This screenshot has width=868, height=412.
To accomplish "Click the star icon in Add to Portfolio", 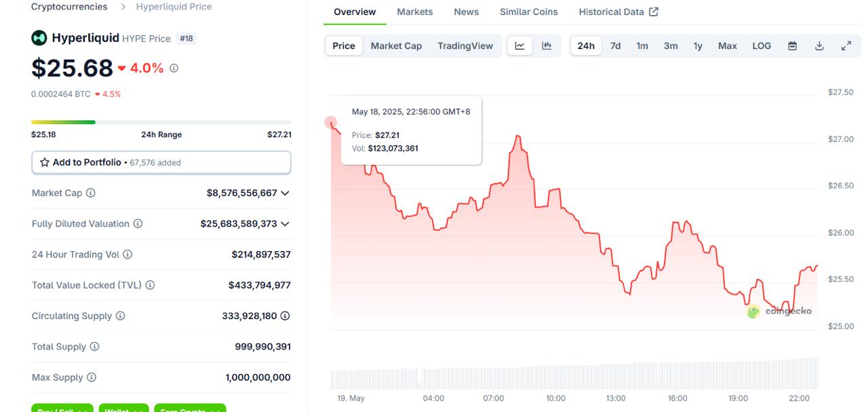I will coord(45,162).
